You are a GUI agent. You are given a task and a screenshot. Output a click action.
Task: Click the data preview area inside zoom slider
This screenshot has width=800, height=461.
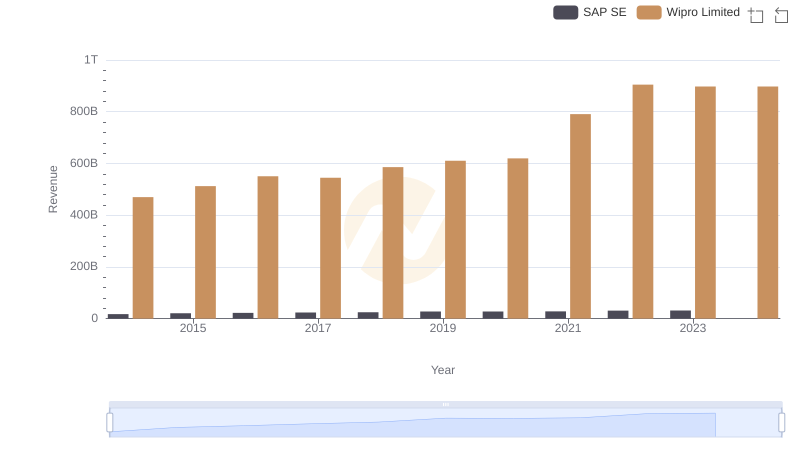click(x=445, y=423)
